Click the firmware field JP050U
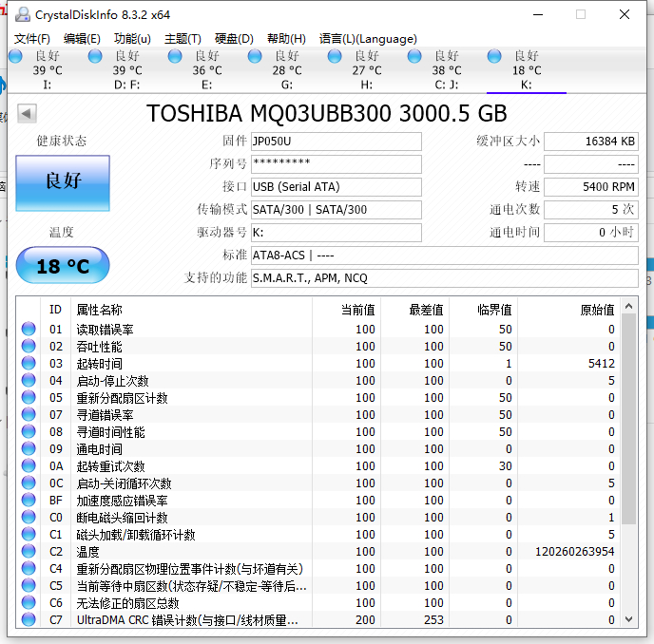654x644 pixels. [337, 142]
